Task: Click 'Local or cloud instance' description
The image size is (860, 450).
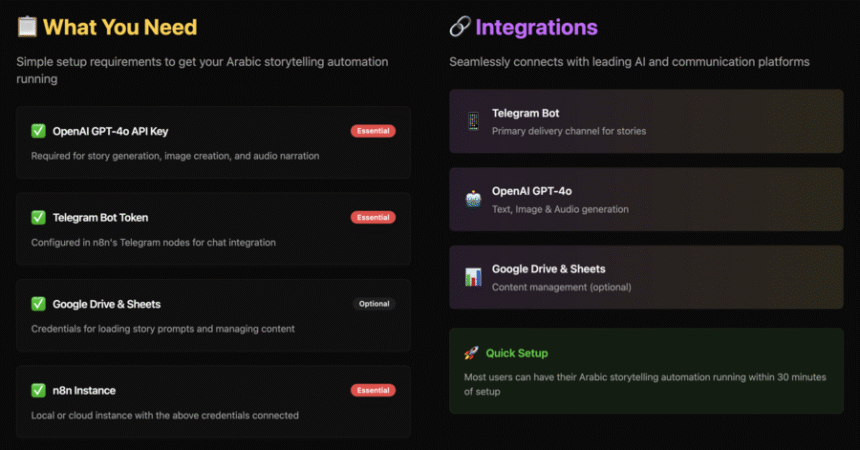Action: point(165,415)
